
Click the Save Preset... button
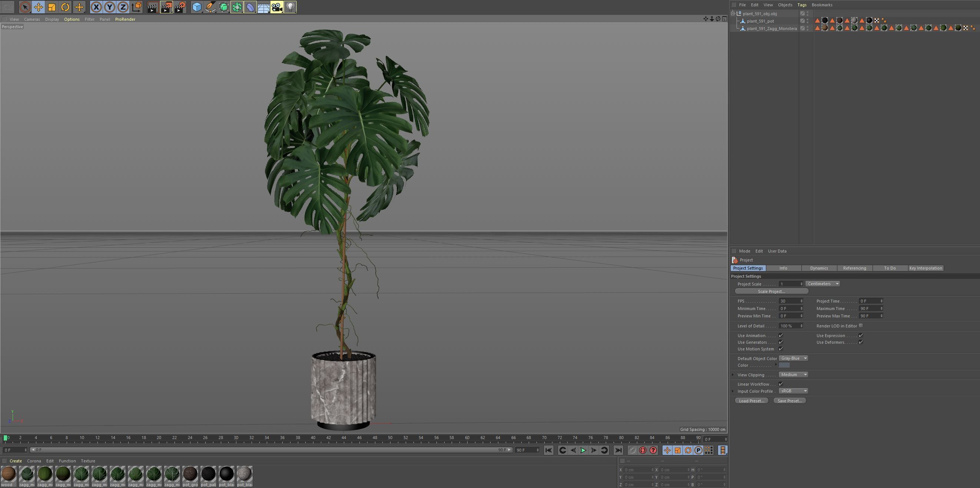[x=790, y=400]
